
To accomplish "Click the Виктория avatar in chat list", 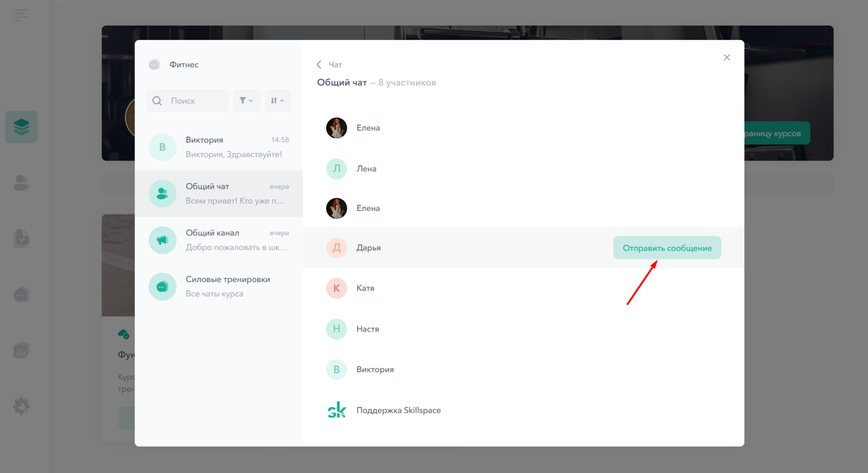I will pos(162,147).
